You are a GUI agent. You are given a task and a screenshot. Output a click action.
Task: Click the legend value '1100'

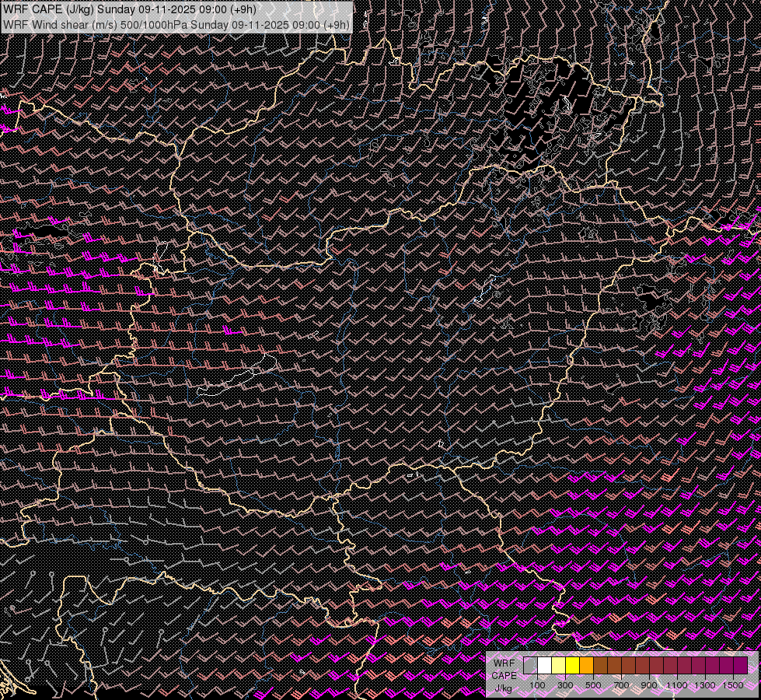coord(676,685)
